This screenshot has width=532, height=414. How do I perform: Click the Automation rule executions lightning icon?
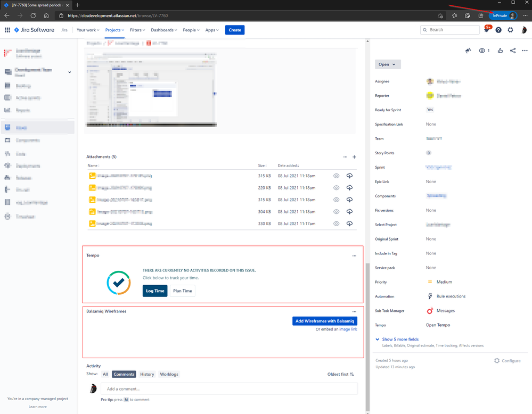tap(430, 296)
